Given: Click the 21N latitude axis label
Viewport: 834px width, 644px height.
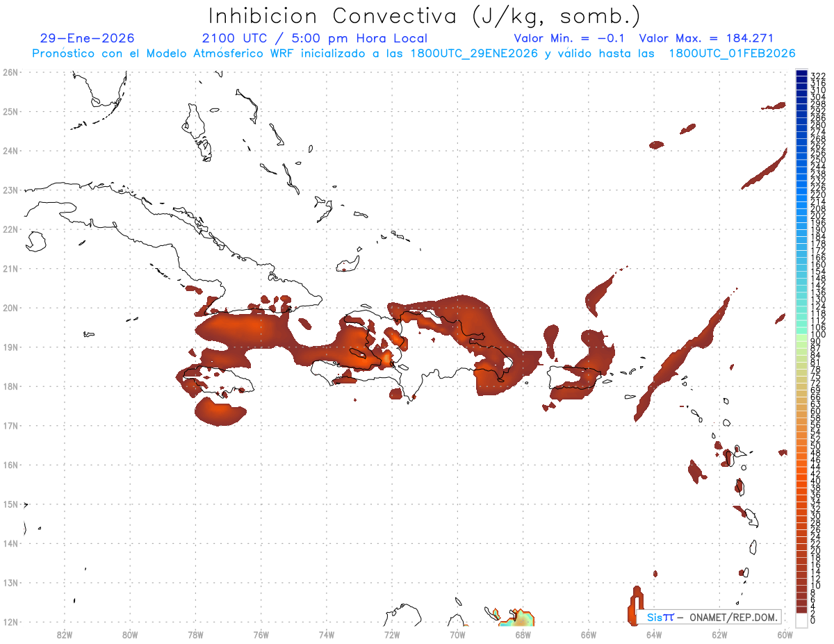Looking at the screenshot, I should click(10, 268).
